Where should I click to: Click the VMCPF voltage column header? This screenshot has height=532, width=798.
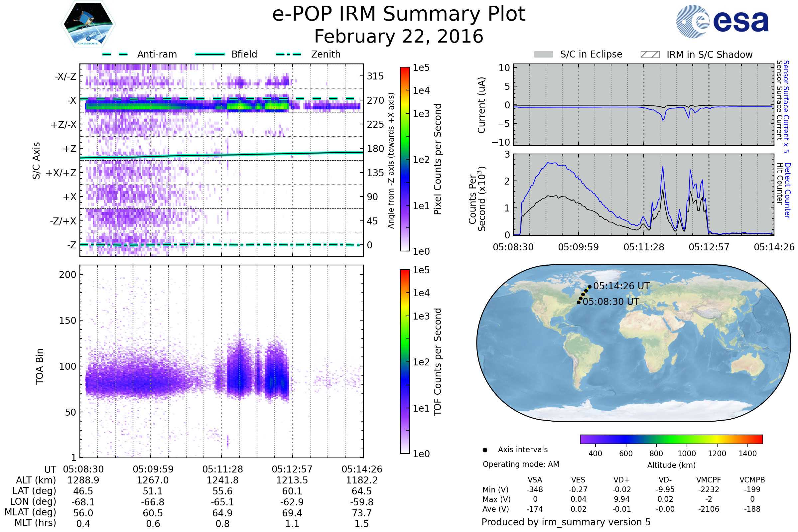(x=709, y=480)
